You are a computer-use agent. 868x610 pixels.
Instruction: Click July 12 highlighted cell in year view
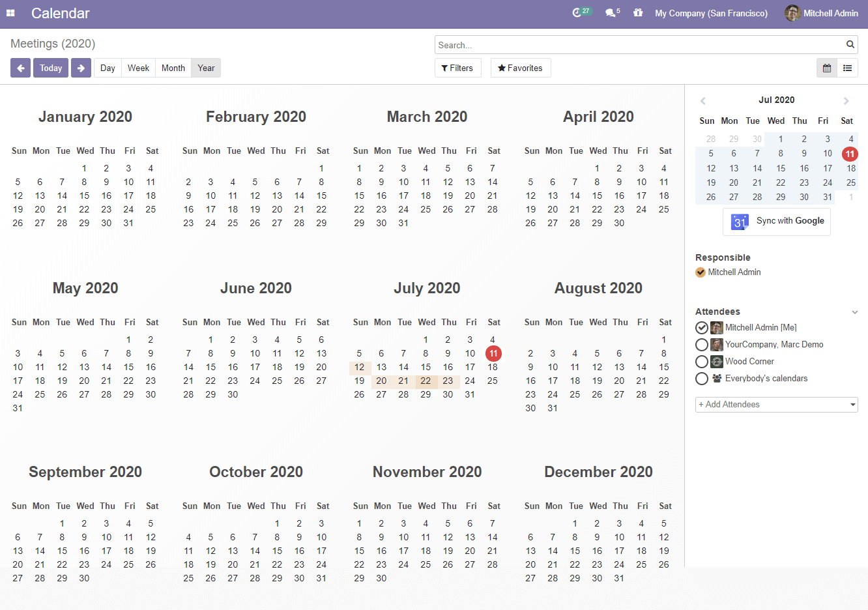(x=360, y=368)
